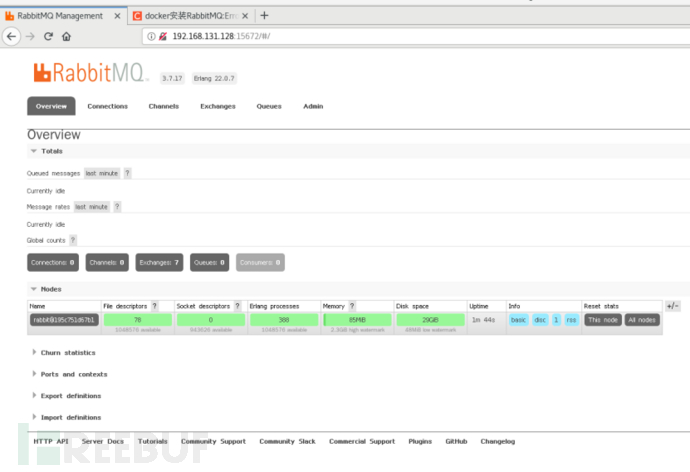The image size is (690, 472).
Task: Open the Channels tab
Action: [x=164, y=106]
